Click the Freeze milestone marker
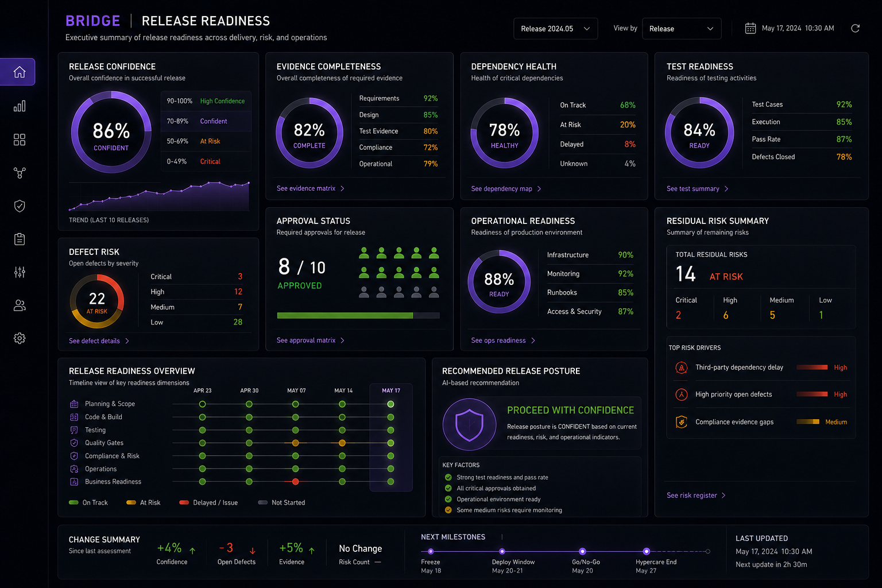The image size is (882, 588). point(431,552)
